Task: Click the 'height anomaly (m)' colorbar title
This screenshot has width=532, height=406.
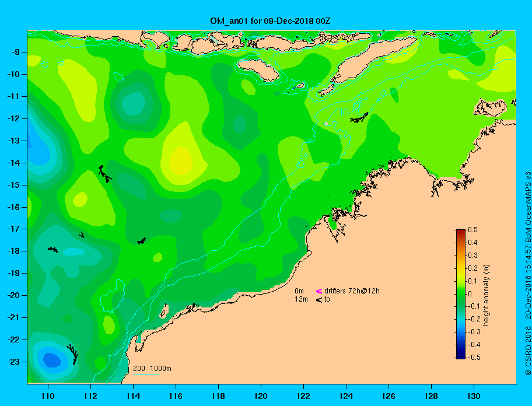Action: click(x=486, y=295)
